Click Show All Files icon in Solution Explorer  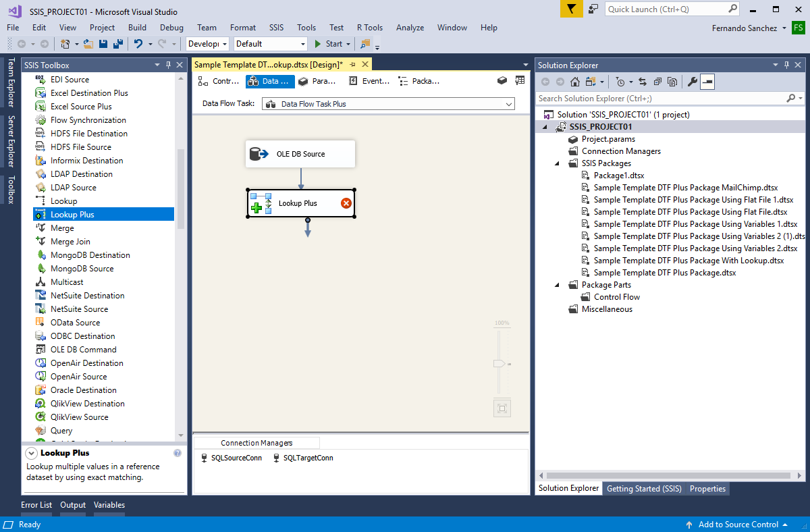[x=672, y=82]
